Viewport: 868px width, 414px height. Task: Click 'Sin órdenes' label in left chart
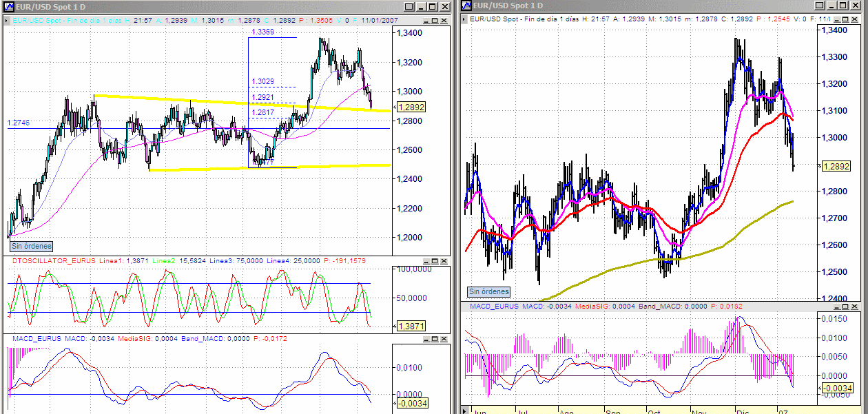[32, 245]
